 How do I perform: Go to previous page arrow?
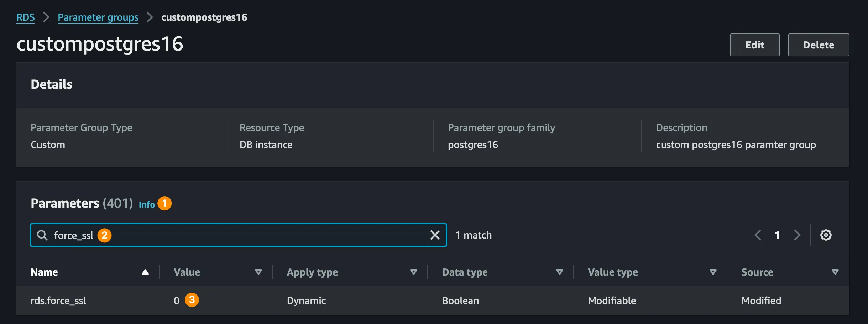pyautogui.click(x=758, y=235)
